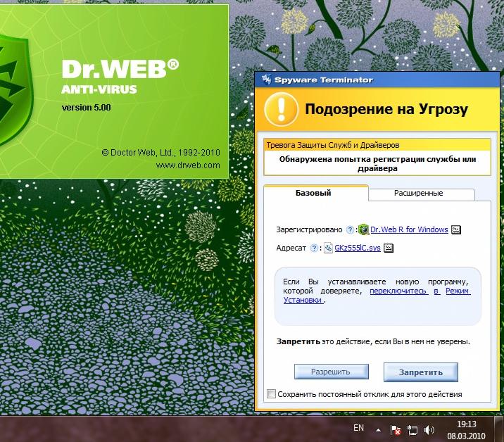
Task: Click Подозрение на Угрозу heading
Action: pyautogui.click(x=386, y=109)
